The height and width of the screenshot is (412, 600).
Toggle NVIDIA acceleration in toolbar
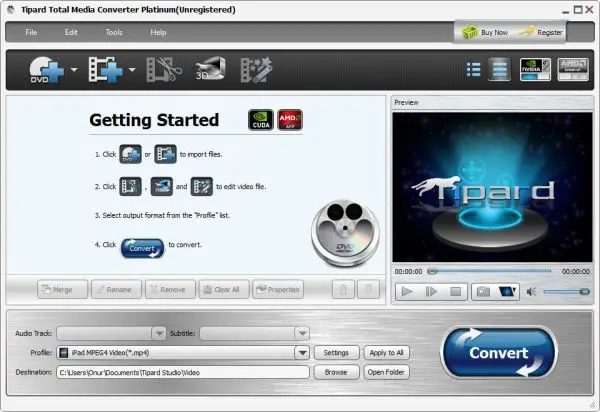pyautogui.click(x=535, y=69)
